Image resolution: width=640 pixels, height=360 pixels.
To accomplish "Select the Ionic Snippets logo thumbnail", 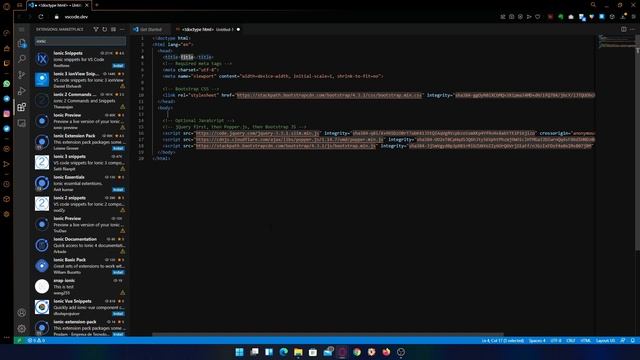I will point(42,59).
